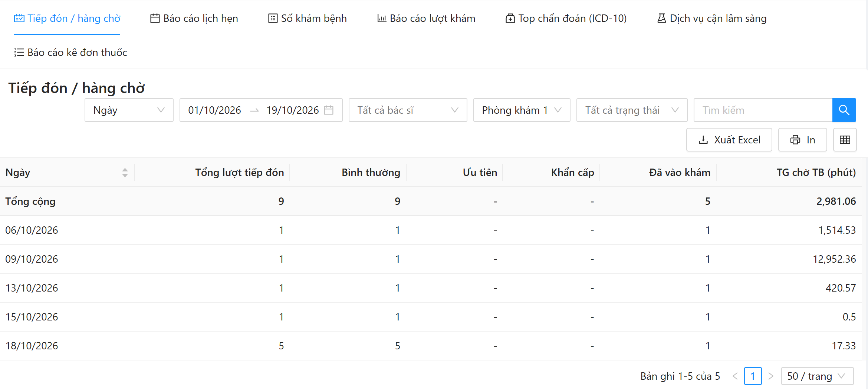Open the Phòng khám 1 dropdown
Screen dimensions: 868x389
tap(522, 110)
